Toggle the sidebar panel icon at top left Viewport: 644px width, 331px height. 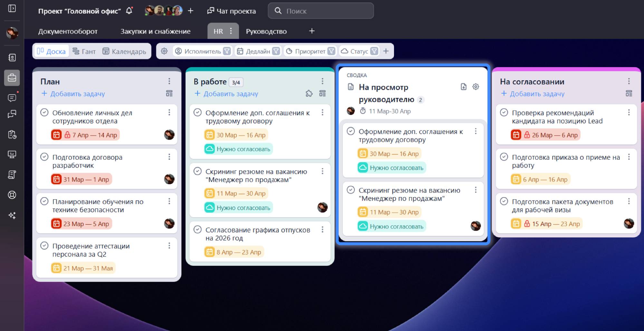(12, 8)
